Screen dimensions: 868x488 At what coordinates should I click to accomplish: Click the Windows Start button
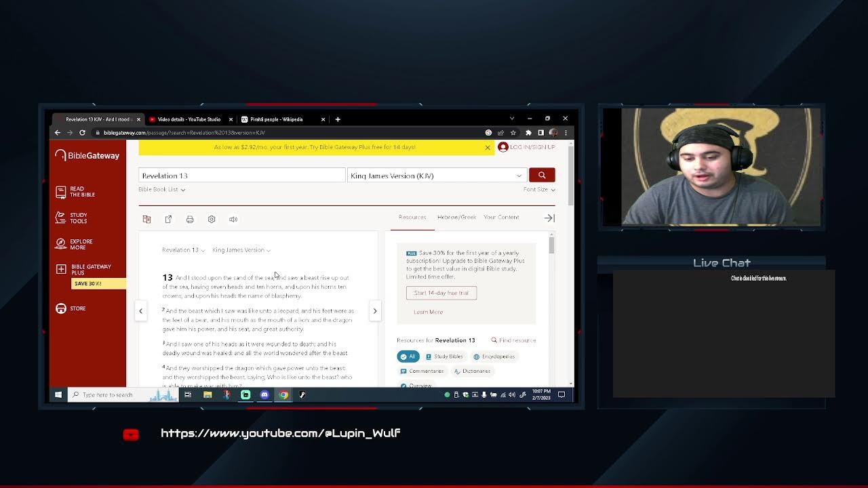click(58, 394)
